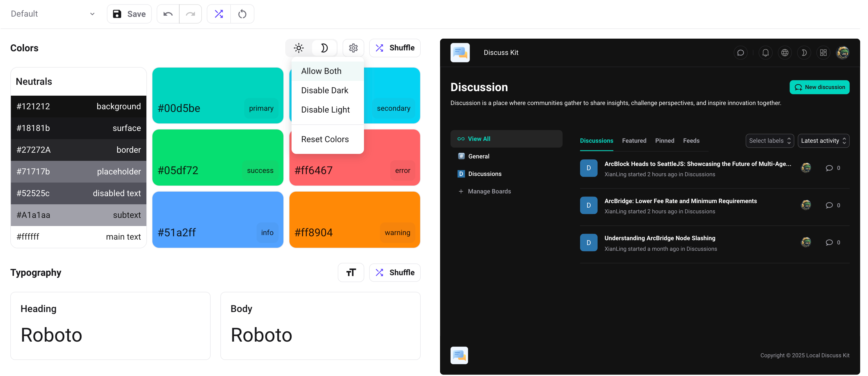The image size is (868, 376).
Task: Open the Heading Roboto font card
Action: point(110,326)
